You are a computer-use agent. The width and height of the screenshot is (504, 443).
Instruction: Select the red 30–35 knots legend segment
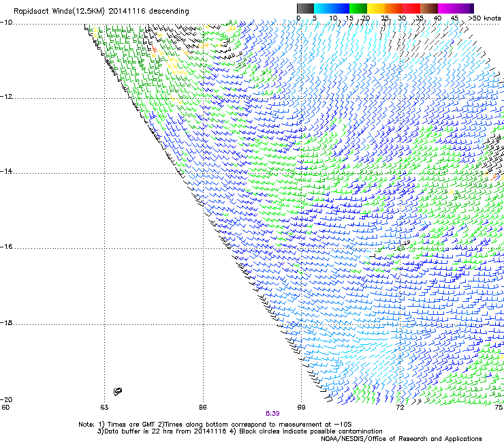coord(411,8)
